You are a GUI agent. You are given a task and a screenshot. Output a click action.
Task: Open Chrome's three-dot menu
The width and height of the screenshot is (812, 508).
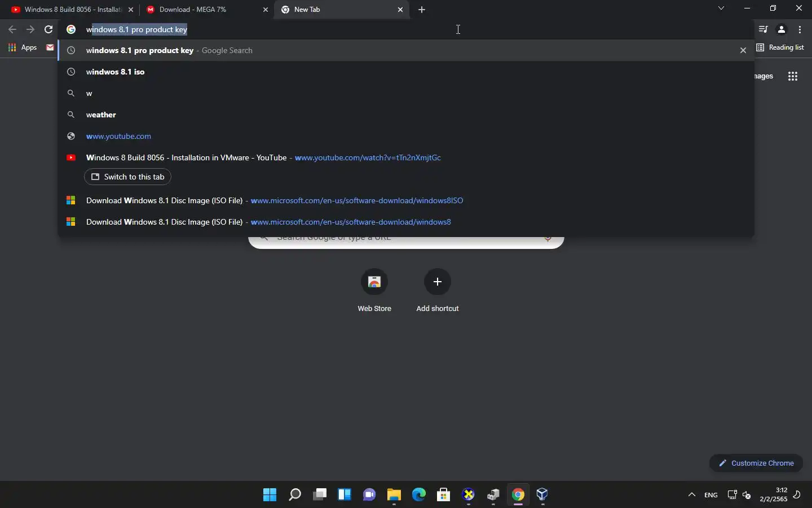(800, 29)
